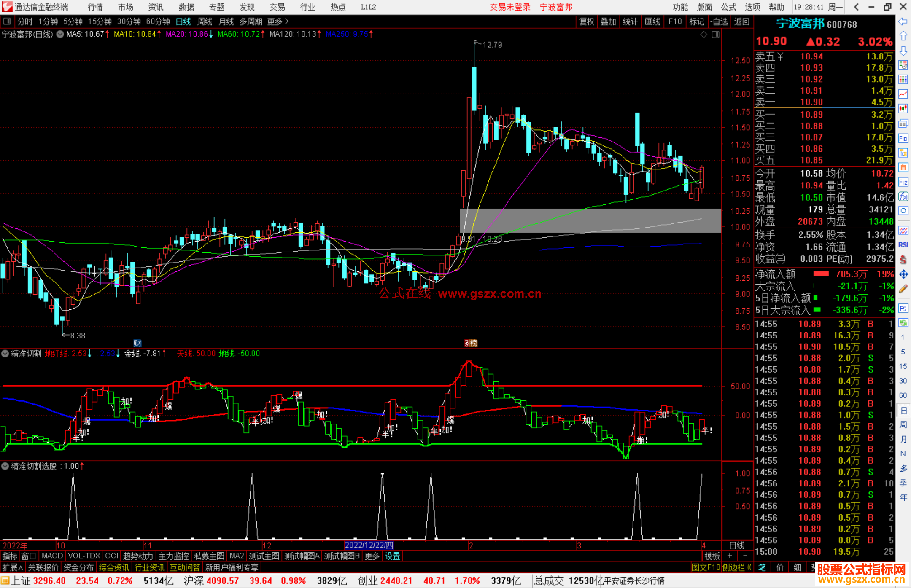The height and width of the screenshot is (588, 911).
Task: Click the chart panel toggle icon beside diamond
Action: pos(715,35)
